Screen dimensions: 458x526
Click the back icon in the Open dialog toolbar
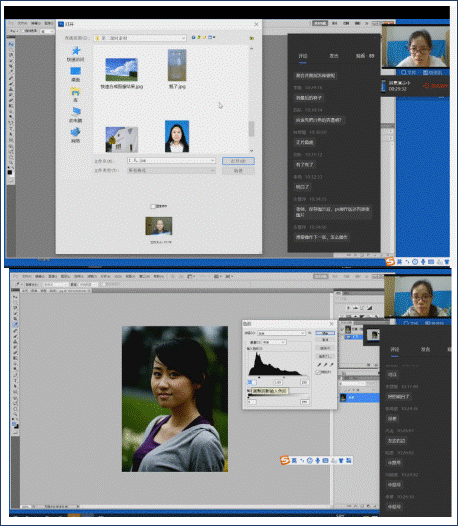click(x=193, y=37)
